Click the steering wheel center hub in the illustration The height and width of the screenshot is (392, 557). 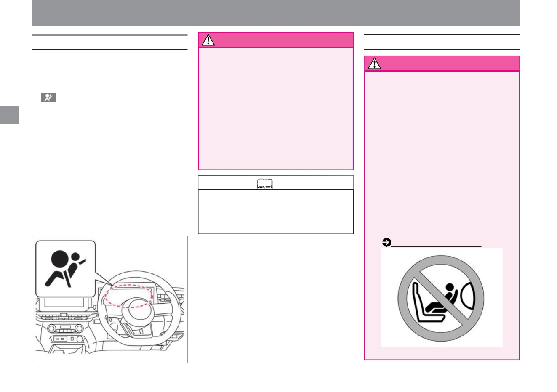140,311
